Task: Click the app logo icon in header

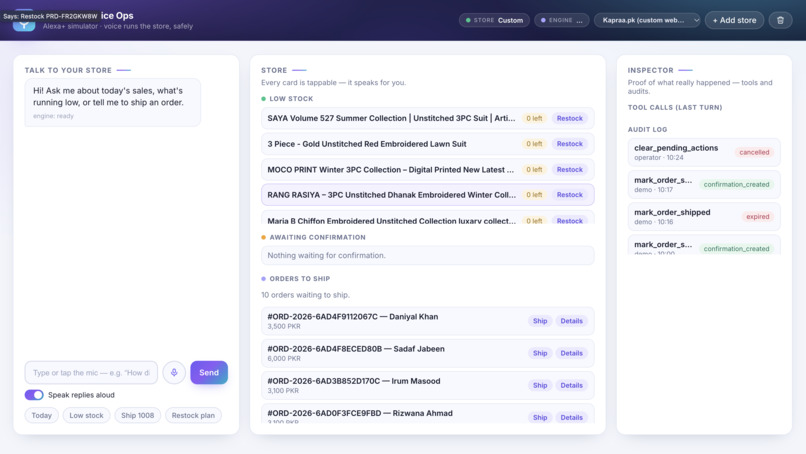Action: (24, 22)
